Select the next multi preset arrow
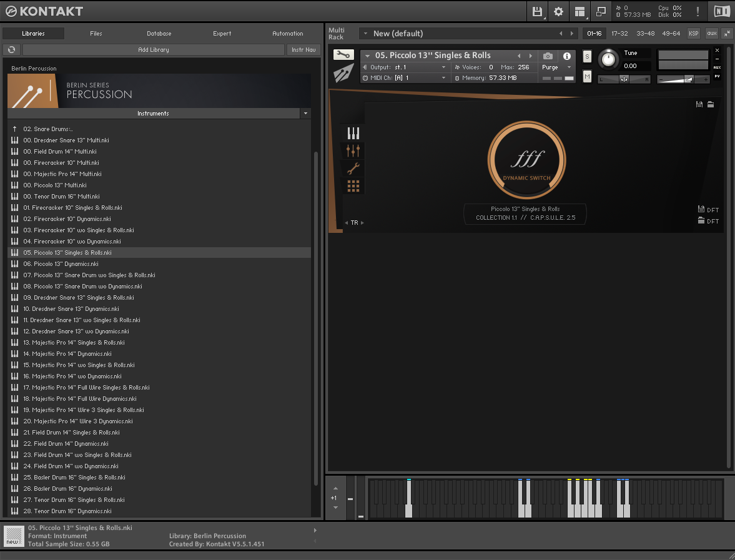Viewport: 735px width, 560px height. point(572,33)
